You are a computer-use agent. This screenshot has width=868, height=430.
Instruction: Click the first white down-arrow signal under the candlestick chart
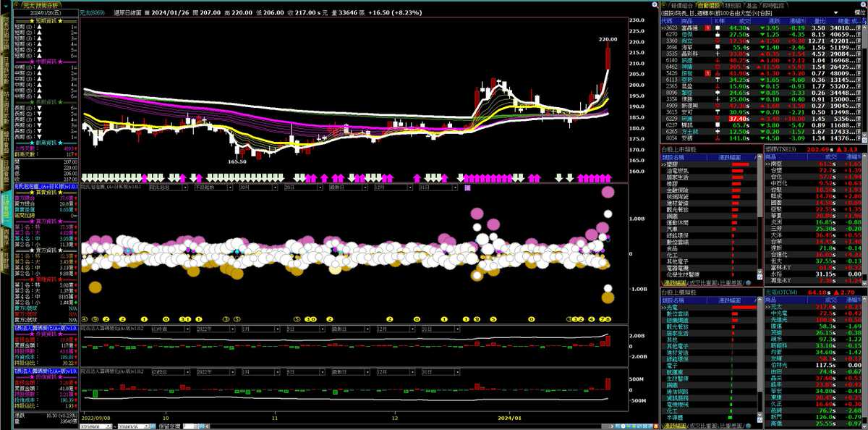(85, 177)
